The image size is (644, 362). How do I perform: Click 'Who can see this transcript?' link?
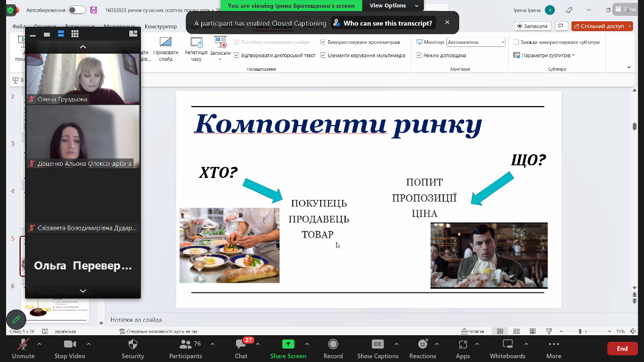[382, 23]
